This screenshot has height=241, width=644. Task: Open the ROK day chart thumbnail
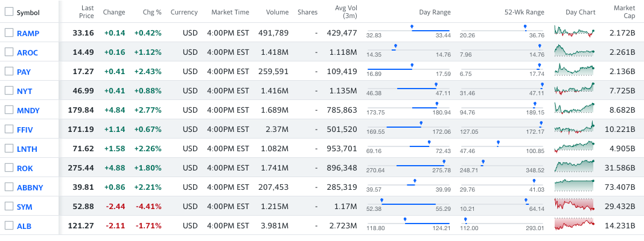(x=573, y=167)
